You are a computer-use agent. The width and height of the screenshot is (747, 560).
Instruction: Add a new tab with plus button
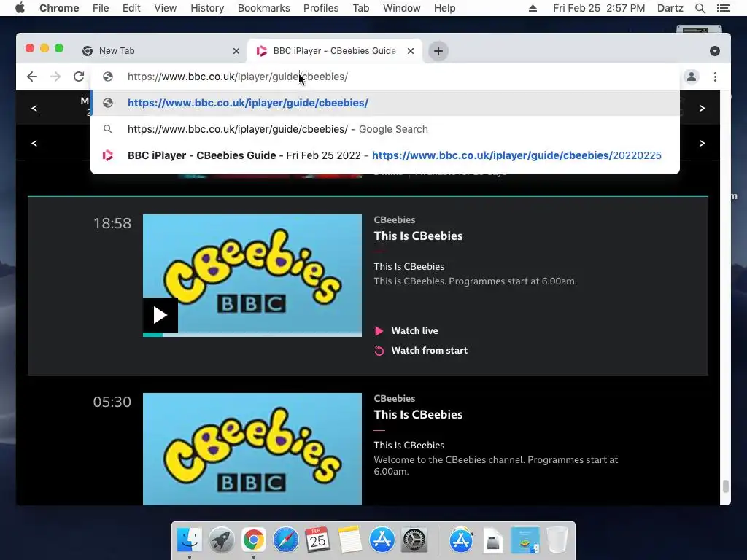point(438,51)
